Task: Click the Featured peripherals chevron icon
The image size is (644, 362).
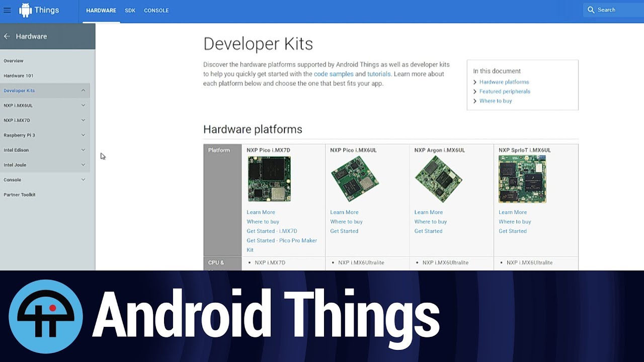Action: coord(475,92)
